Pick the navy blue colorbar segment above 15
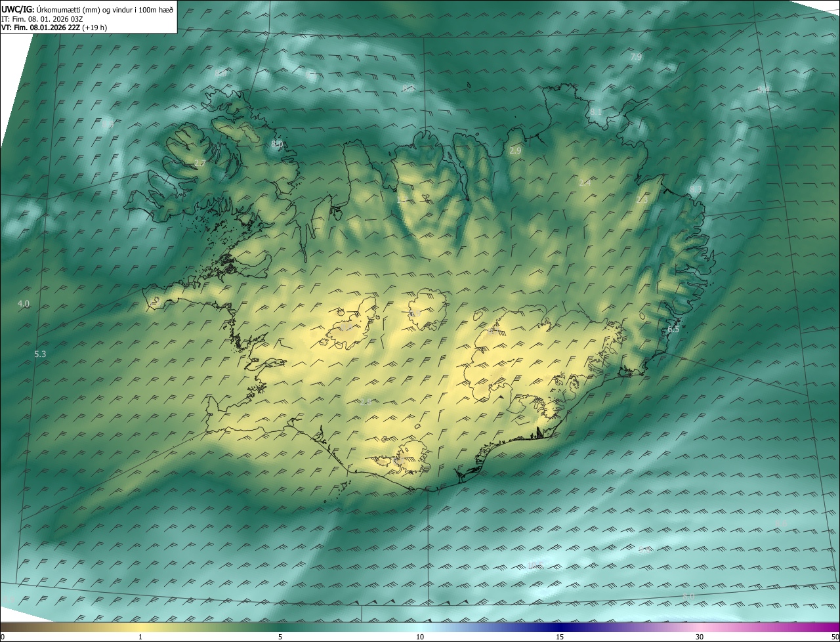 [560, 627]
